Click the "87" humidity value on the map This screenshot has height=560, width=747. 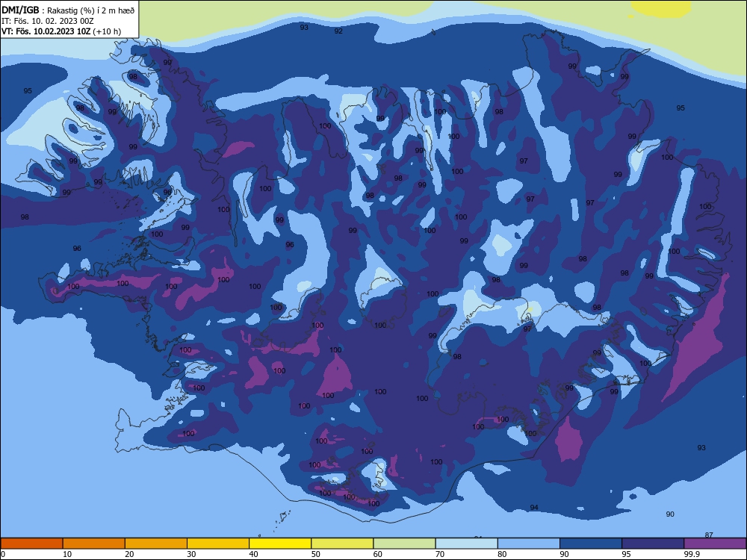pyautogui.click(x=709, y=535)
